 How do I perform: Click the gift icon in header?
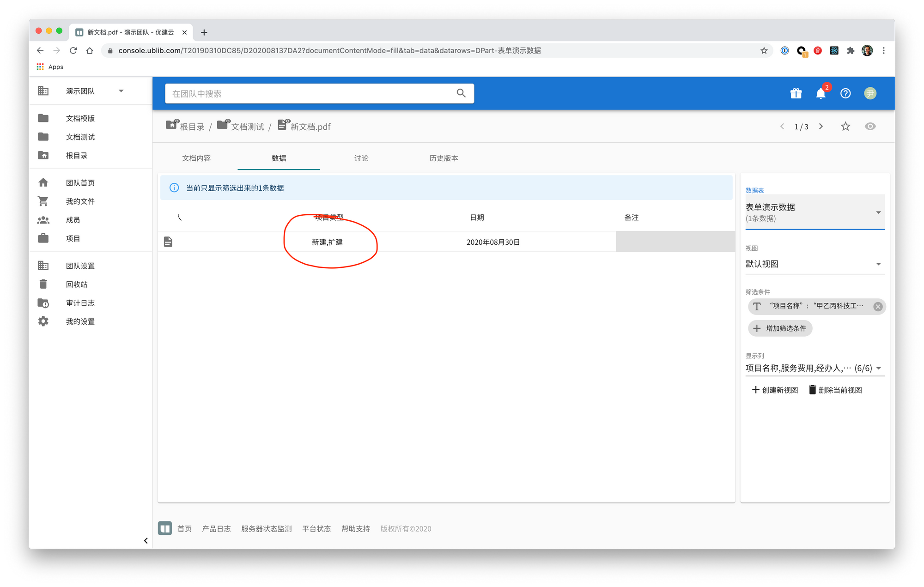click(796, 94)
